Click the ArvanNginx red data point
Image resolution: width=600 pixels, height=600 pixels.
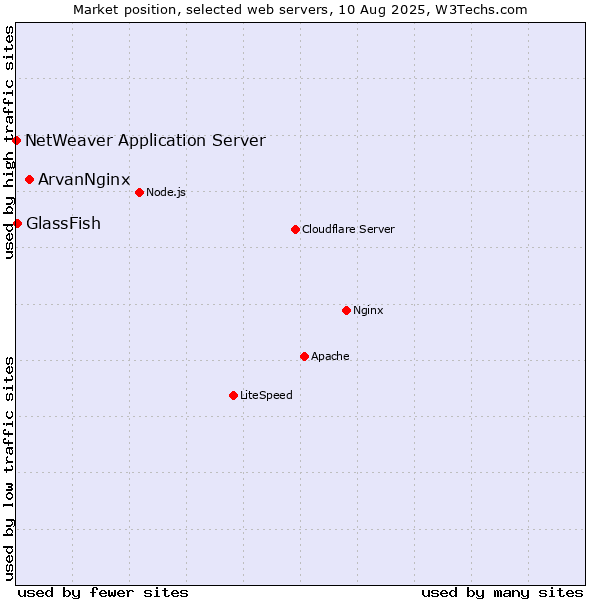click(x=29, y=179)
